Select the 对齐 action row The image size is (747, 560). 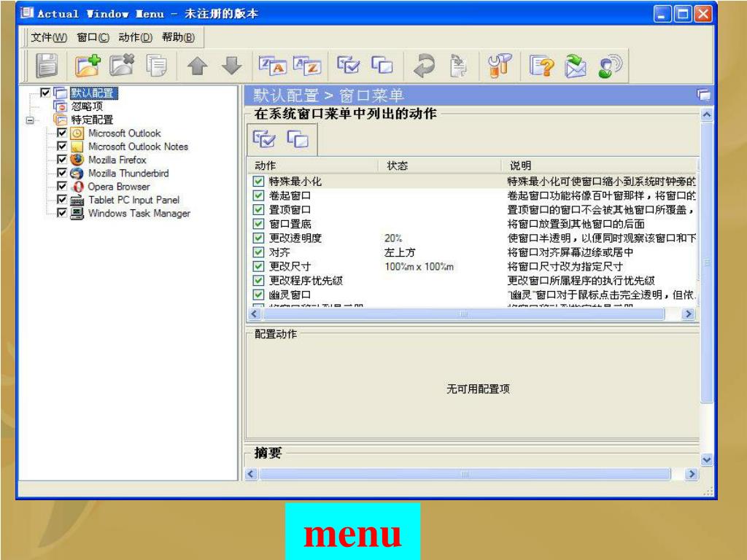[473, 252]
